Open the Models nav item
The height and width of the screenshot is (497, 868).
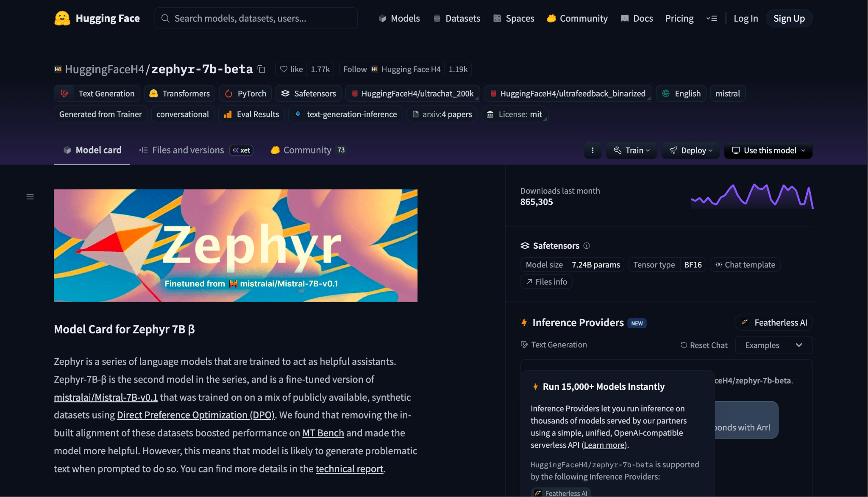coord(399,18)
